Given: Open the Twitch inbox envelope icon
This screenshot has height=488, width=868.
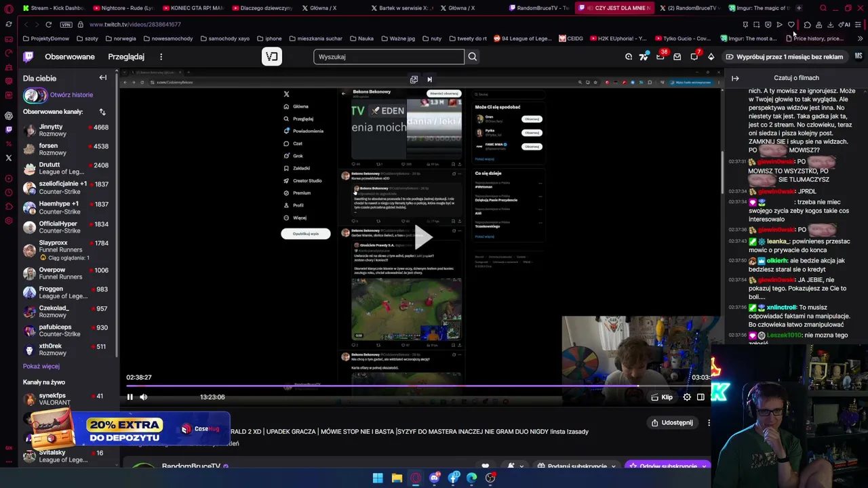Looking at the screenshot, I should tap(677, 57).
